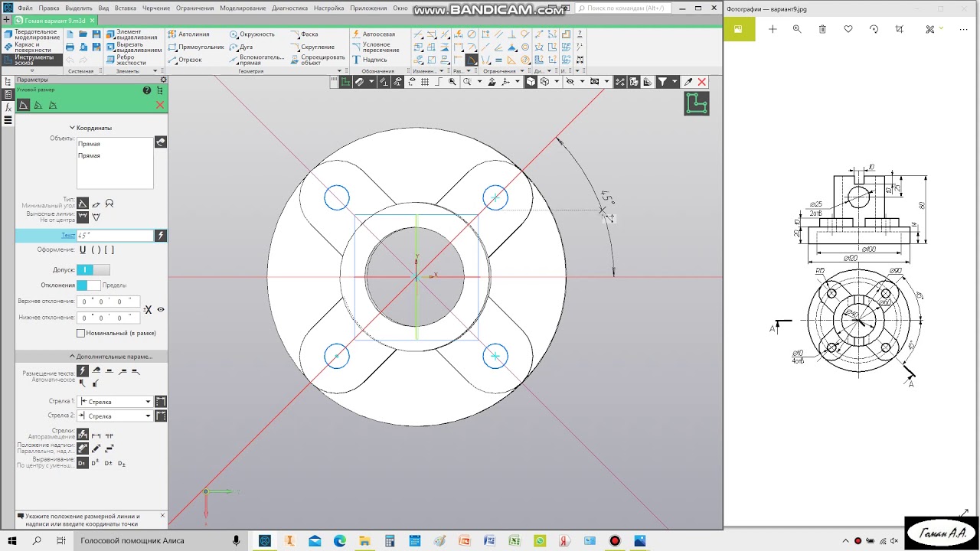This screenshot has width=980, height=551.
Task: Select the Отрезок line tool
Action: tap(185, 60)
